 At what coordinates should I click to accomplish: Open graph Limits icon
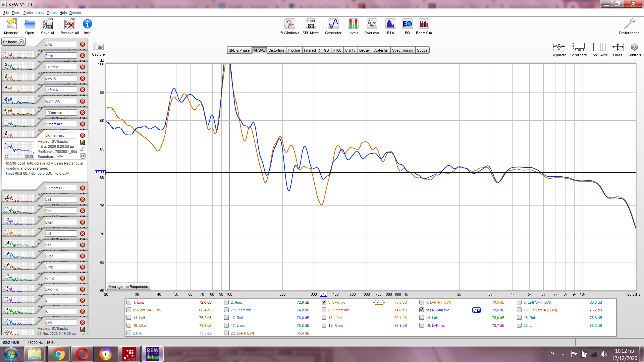618,50
